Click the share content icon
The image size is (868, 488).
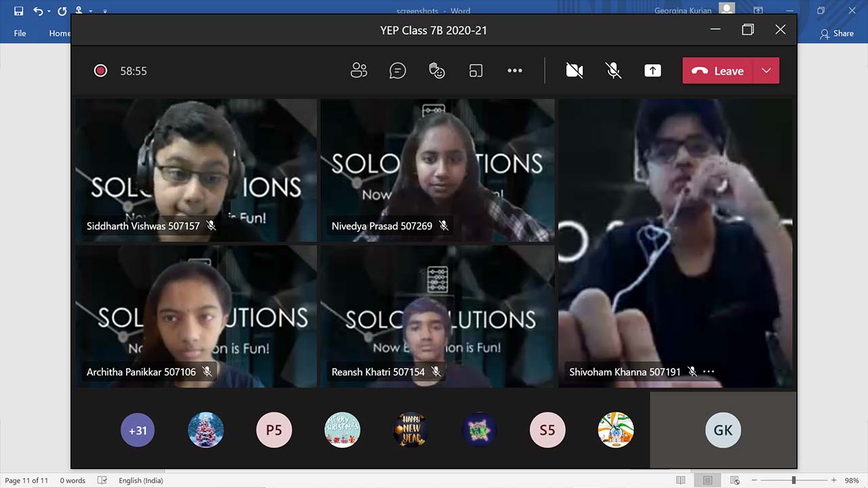tap(652, 70)
